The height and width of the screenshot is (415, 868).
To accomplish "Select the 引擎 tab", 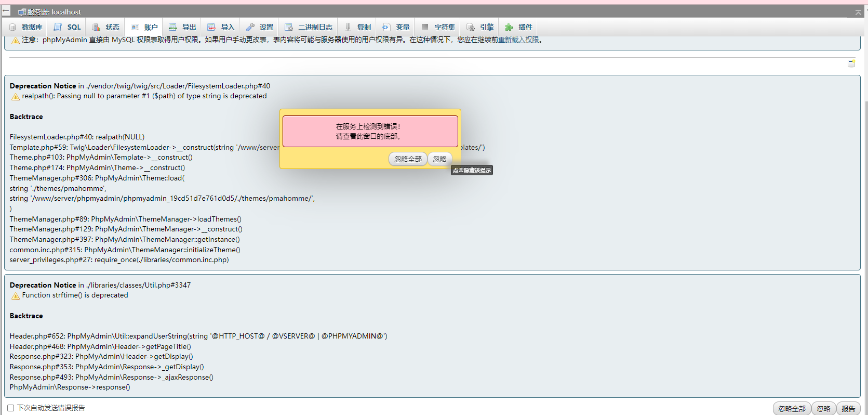I will click(480, 27).
